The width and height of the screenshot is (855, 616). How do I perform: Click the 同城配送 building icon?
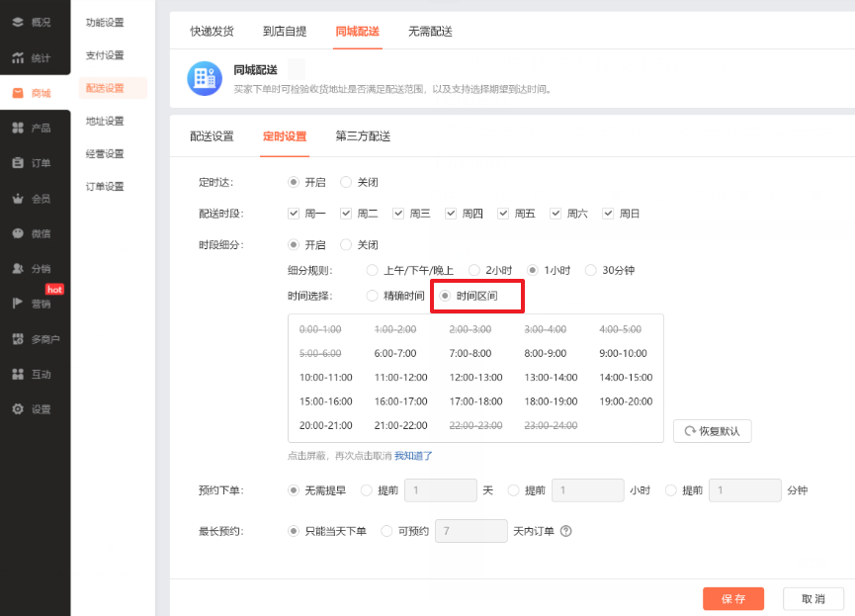pyautogui.click(x=205, y=78)
